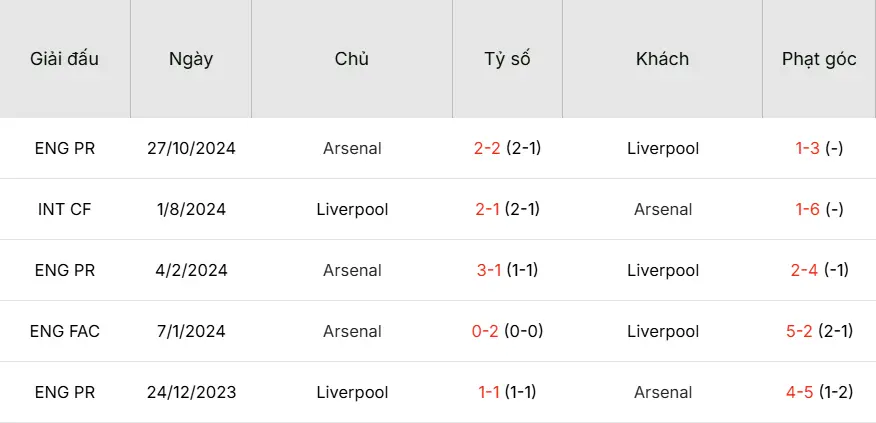Select the 0-2 (0-0) score
This screenshot has width=876, height=423.
click(x=507, y=331)
